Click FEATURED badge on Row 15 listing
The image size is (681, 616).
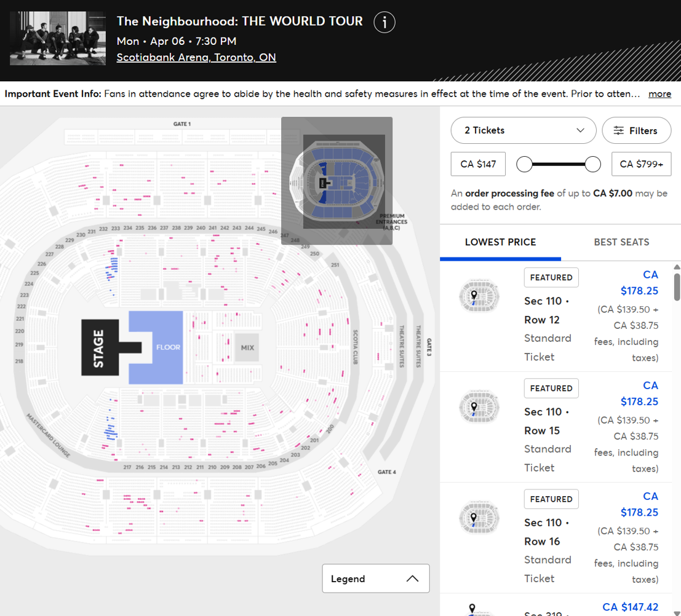(551, 388)
